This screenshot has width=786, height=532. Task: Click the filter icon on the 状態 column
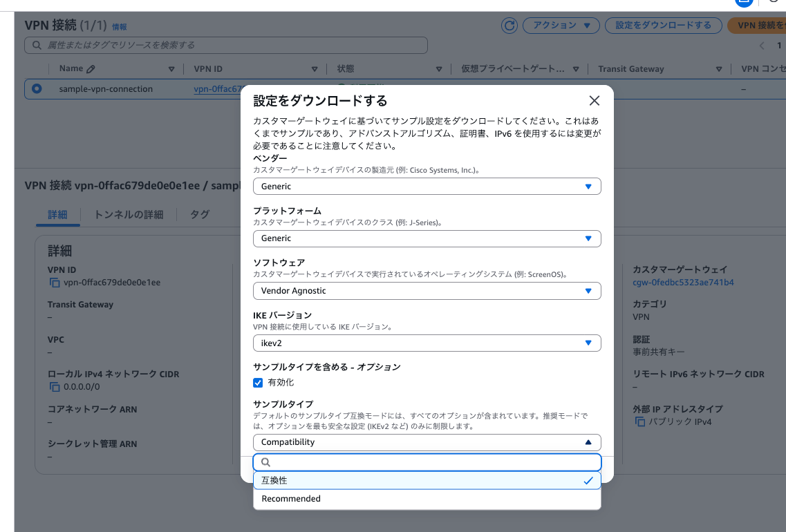[439, 68]
